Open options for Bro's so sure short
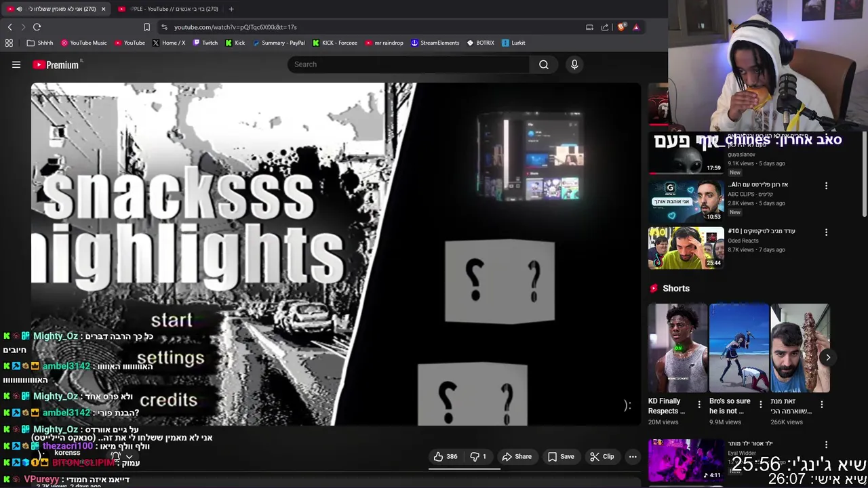The image size is (868, 488). point(760,405)
